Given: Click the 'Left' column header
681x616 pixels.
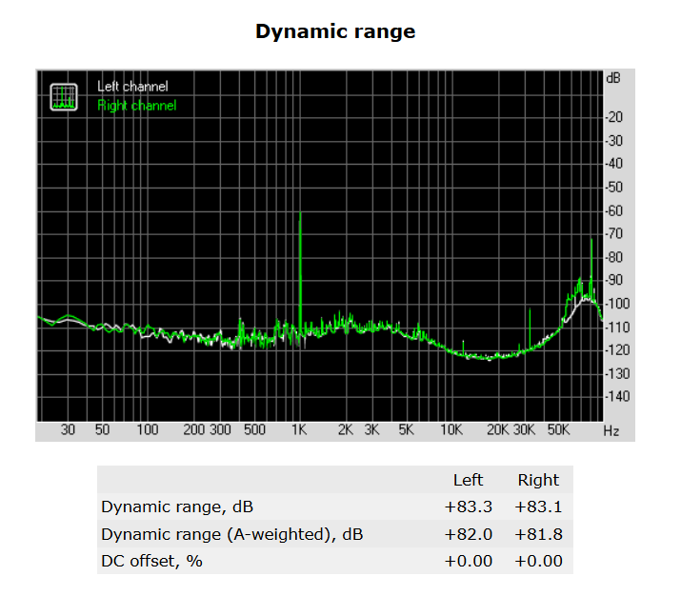Looking at the screenshot, I should [468, 480].
